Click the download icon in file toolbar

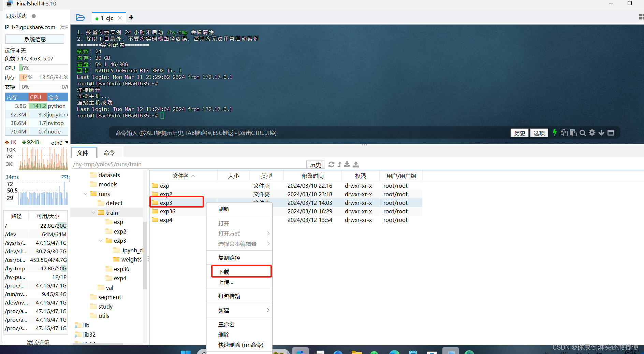pyautogui.click(x=347, y=165)
